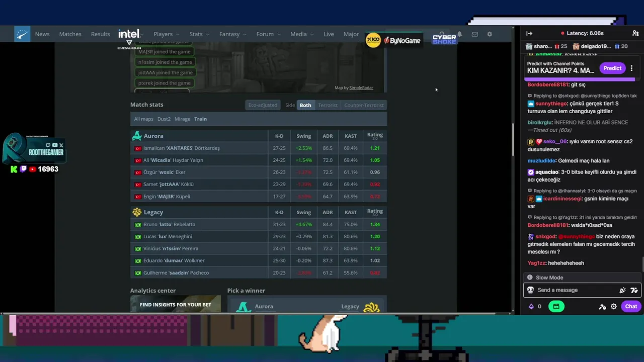
Task: Switch to Dust2 stats tab
Action: (x=164, y=119)
